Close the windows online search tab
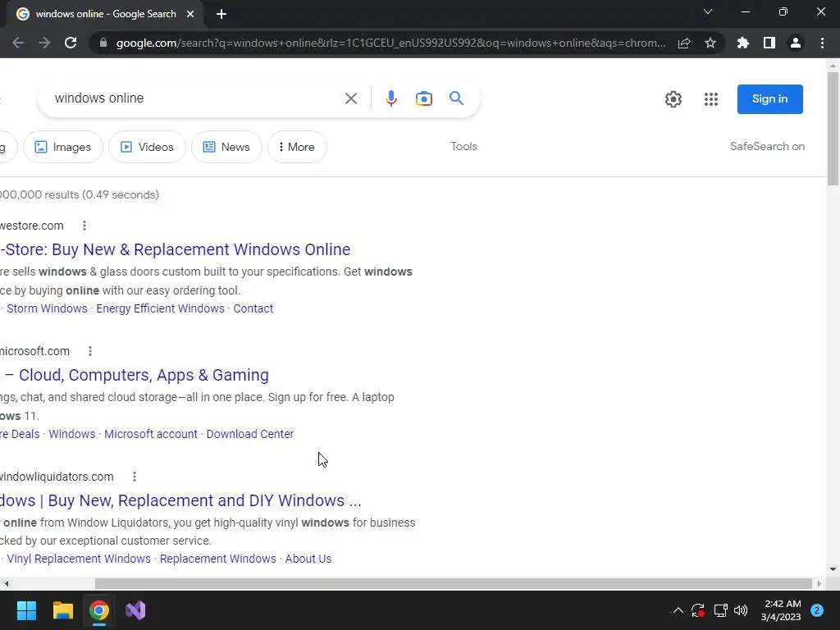 [x=190, y=14]
